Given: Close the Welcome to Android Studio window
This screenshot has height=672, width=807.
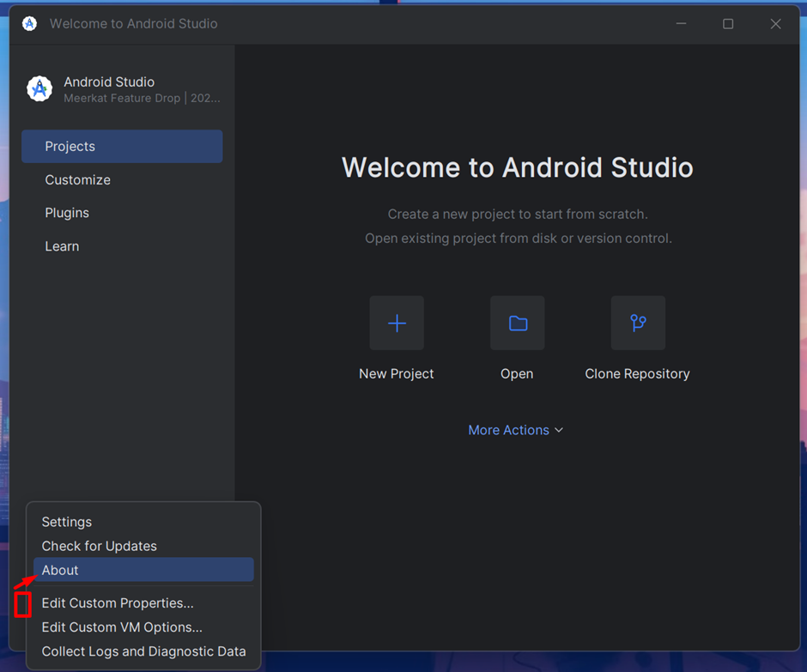Looking at the screenshot, I should [775, 24].
